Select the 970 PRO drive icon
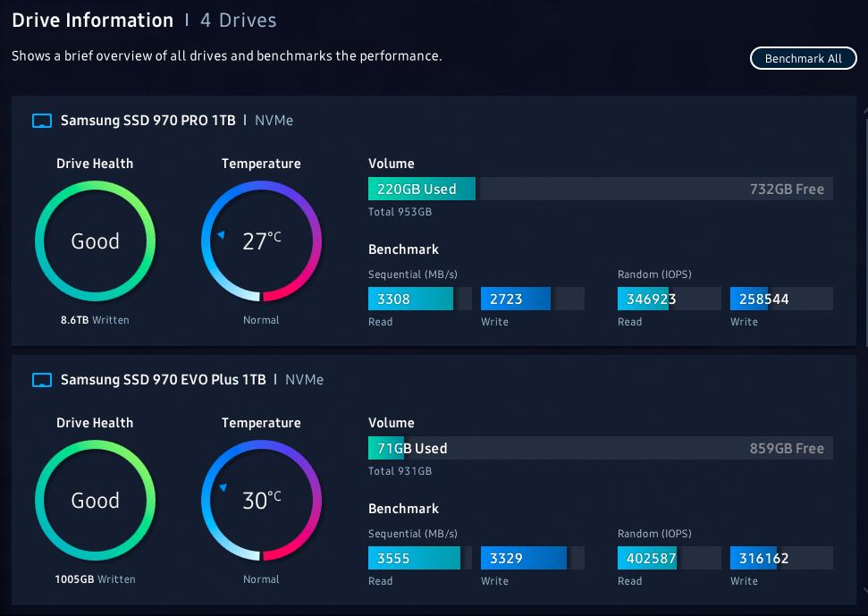The height and width of the screenshot is (616, 868). [42, 121]
